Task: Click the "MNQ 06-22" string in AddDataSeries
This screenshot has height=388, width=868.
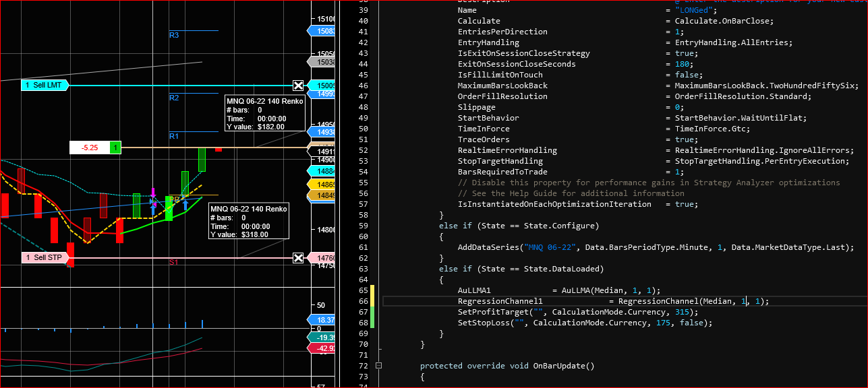Action: (548, 247)
